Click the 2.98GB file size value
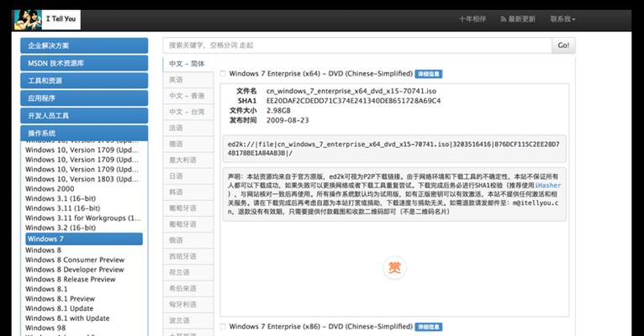The image size is (644, 336). click(x=278, y=111)
